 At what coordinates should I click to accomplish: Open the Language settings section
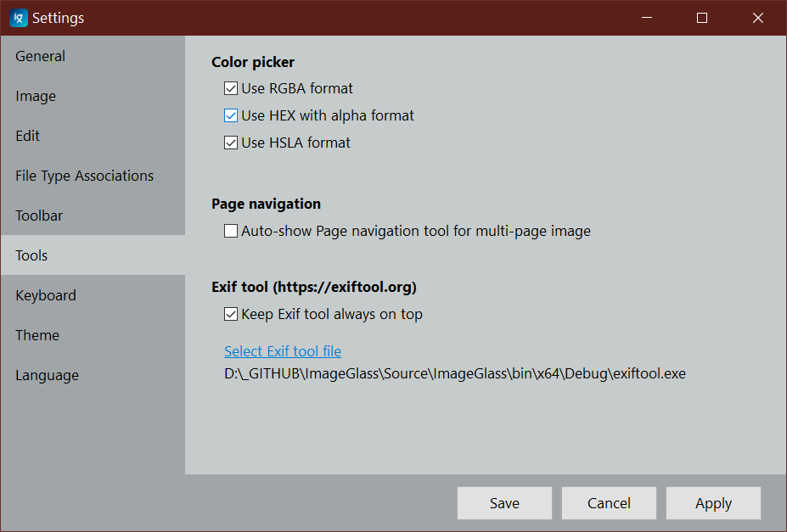47,375
